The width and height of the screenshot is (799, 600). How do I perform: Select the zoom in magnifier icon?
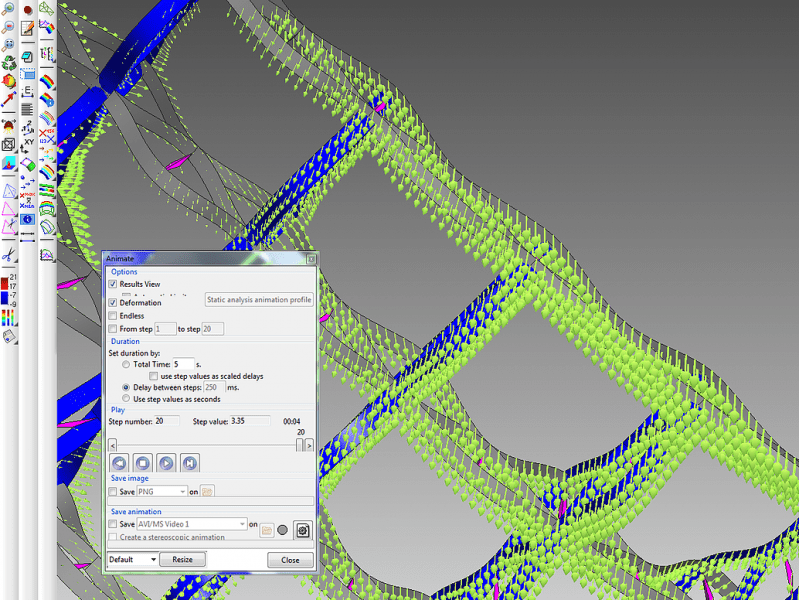[x=8, y=9]
